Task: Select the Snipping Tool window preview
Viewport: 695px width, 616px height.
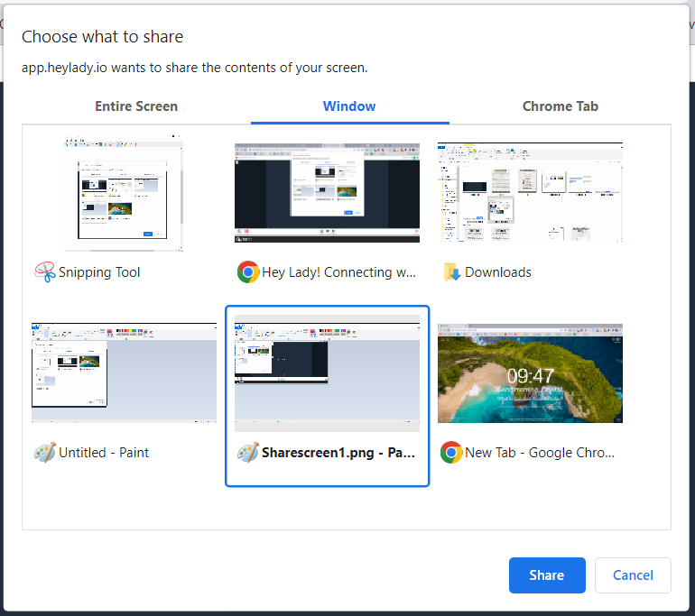Action: pos(124,193)
